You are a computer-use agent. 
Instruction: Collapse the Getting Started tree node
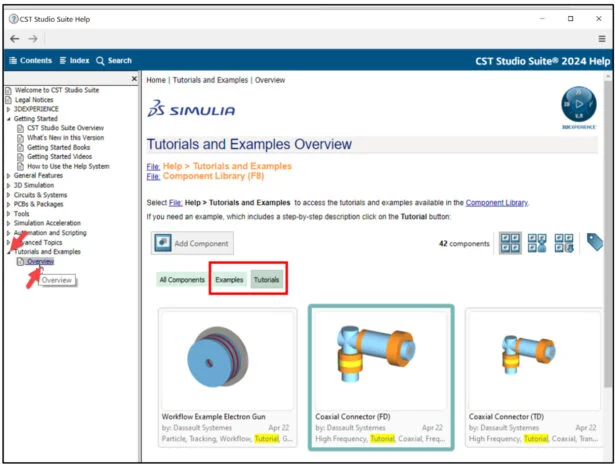[8, 118]
